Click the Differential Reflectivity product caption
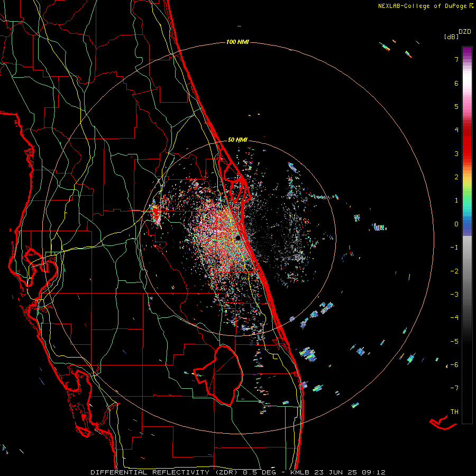Image resolution: width=476 pixels, height=476 pixels. 238,472
